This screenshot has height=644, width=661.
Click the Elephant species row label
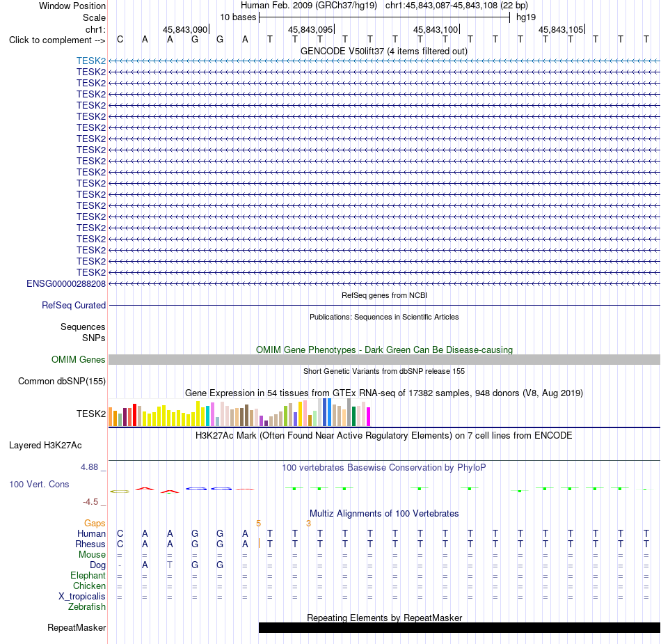(88, 575)
